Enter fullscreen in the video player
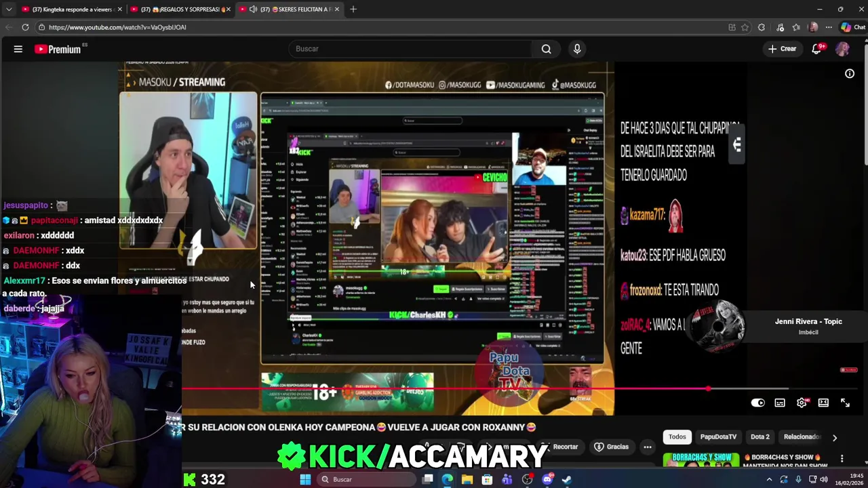The height and width of the screenshot is (488, 868). tap(845, 403)
